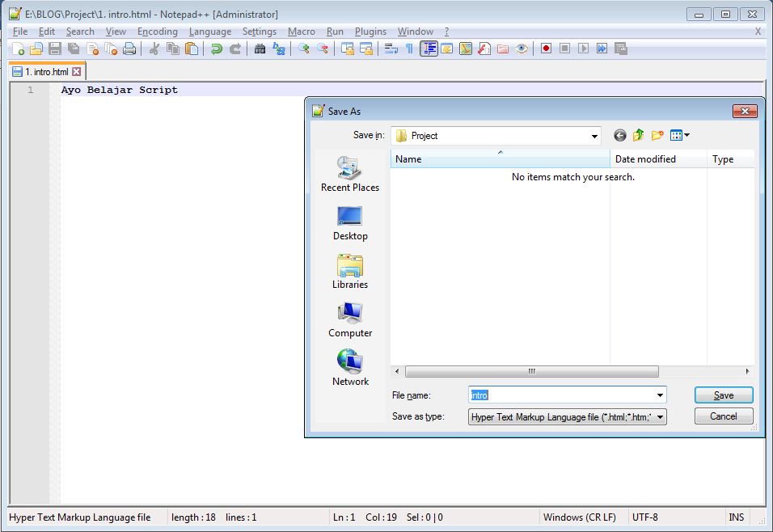Image resolution: width=773 pixels, height=532 pixels.
Task: Open the Search menu
Action: click(80, 32)
